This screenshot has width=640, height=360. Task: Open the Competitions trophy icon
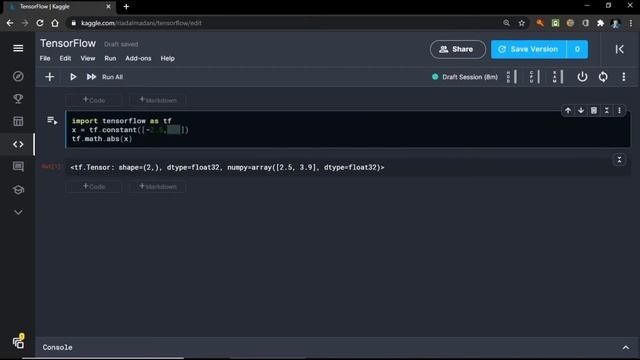[x=18, y=99]
